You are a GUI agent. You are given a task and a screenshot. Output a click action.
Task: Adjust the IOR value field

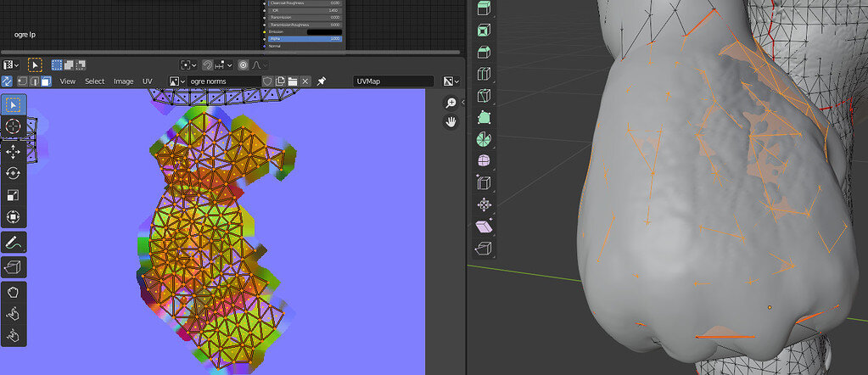(x=305, y=10)
